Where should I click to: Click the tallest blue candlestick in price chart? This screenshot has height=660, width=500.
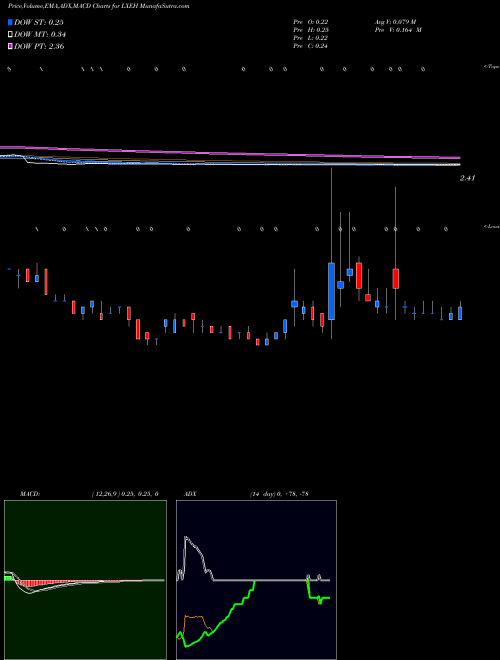click(331, 291)
